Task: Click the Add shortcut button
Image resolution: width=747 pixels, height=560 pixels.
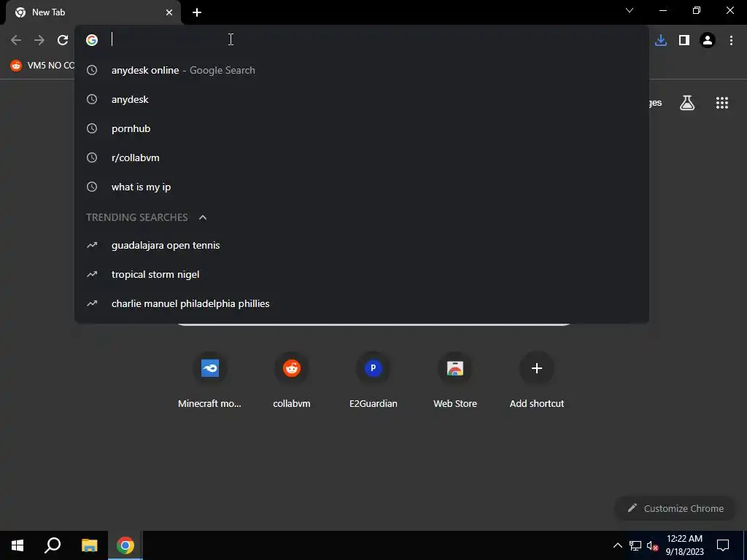Action: click(537, 380)
